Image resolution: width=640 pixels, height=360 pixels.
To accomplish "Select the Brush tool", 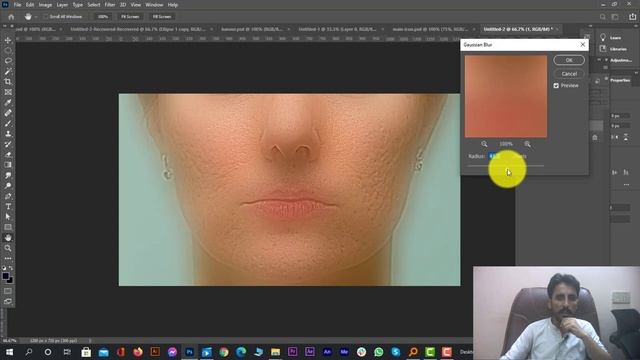I will tap(8, 123).
